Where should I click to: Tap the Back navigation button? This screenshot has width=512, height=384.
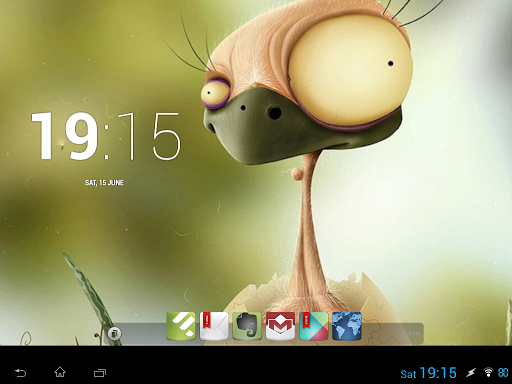(20, 372)
